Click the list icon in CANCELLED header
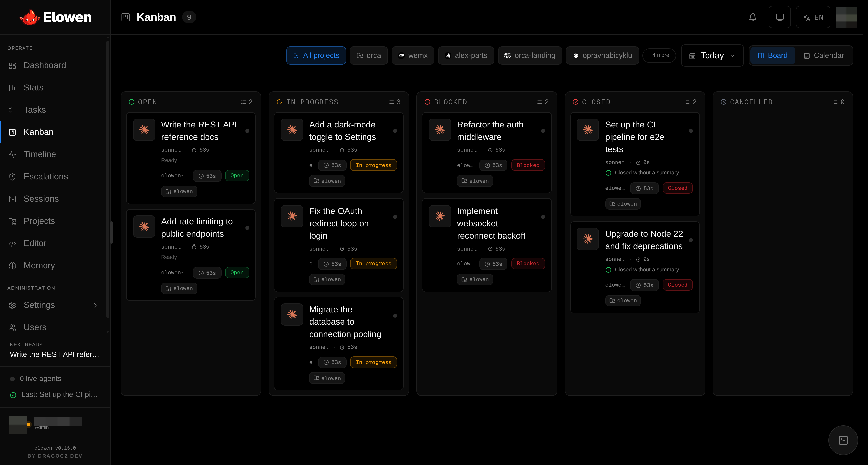Viewport: 868px width, 465px height. [x=835, y=102]
